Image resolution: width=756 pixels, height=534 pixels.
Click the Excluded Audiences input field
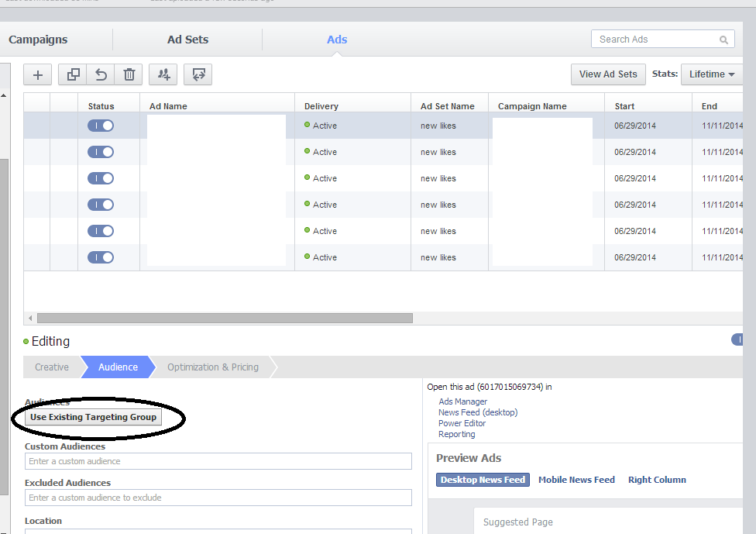(218, 498)
